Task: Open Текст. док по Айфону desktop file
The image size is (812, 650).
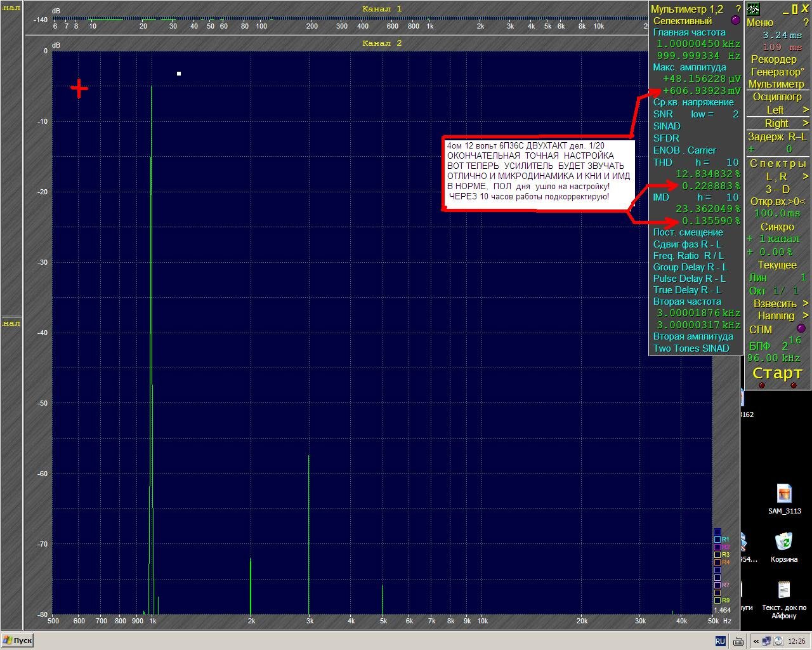Action: [x=784, y=600]
